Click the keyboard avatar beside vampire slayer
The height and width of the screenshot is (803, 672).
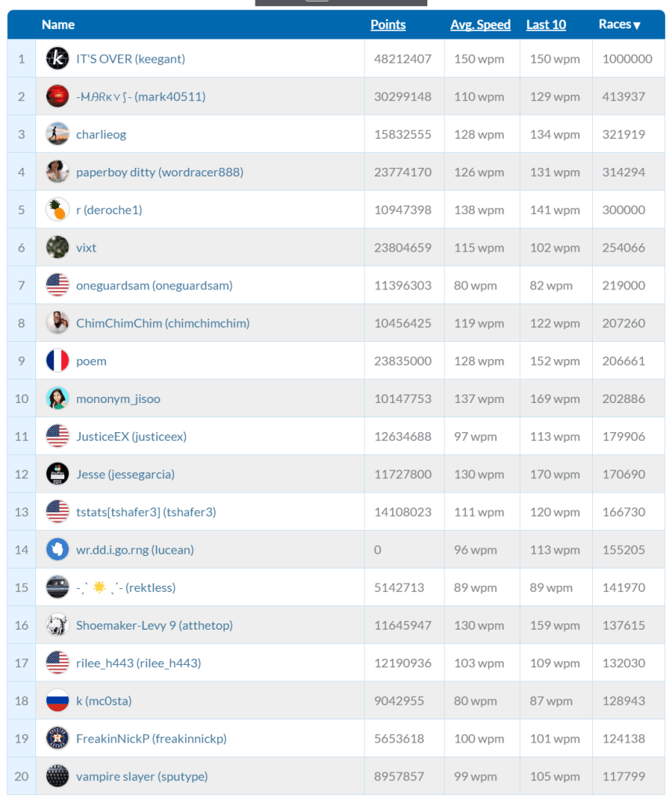57,776
